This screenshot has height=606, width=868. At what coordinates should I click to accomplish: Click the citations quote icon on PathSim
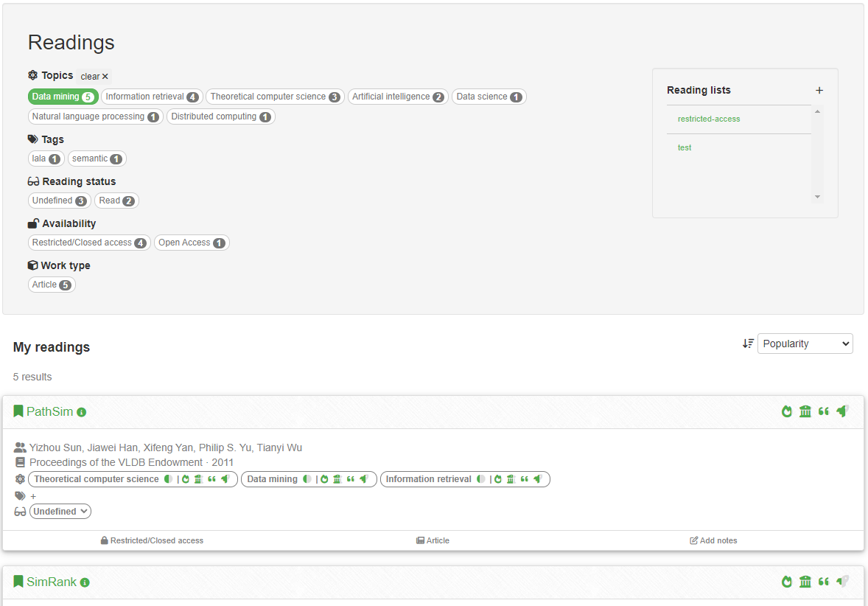824,411
